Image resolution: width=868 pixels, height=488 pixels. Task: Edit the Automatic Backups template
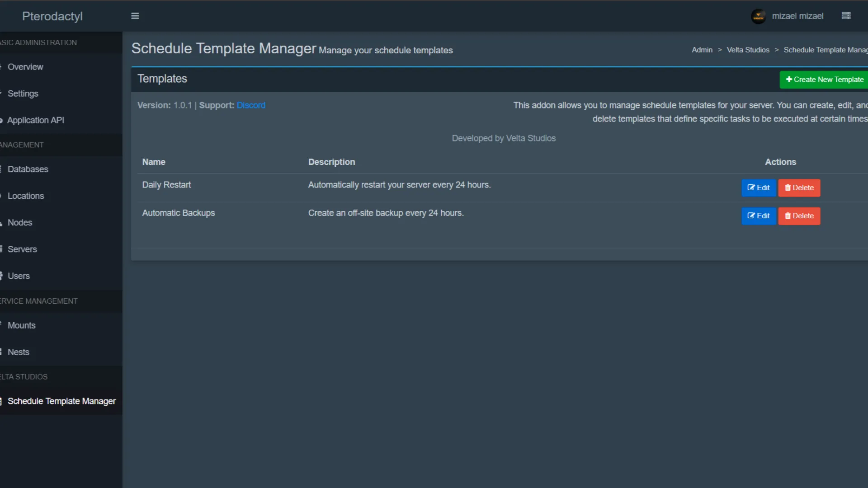pyautogui.click(x=758, y=216)
